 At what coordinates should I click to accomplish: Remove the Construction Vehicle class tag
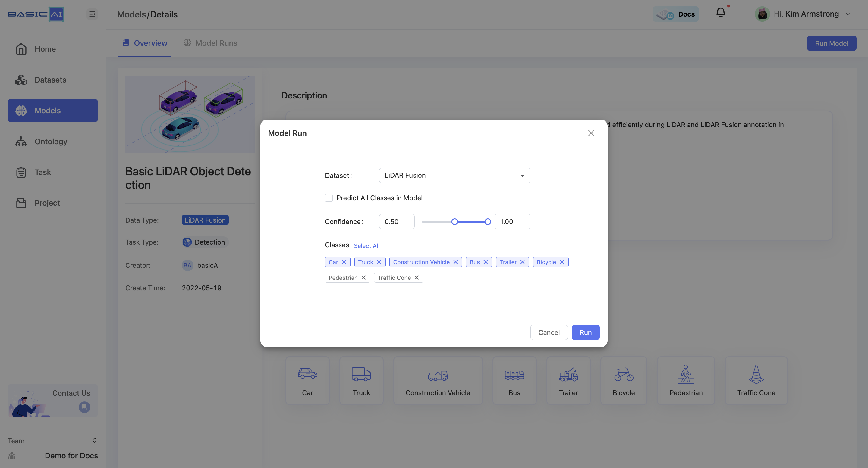pos(456,262)
